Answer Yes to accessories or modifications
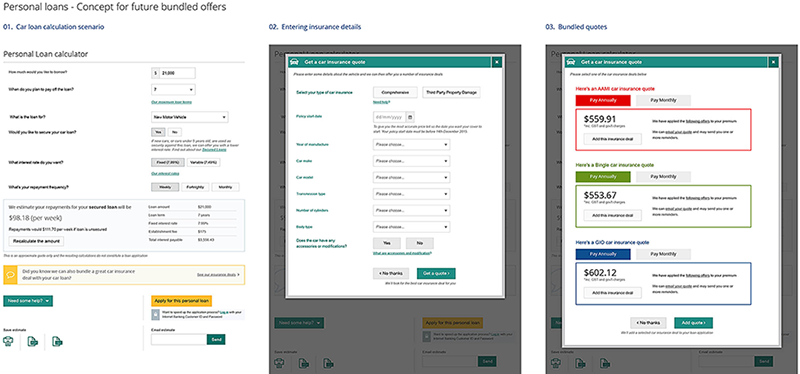The height and width of the screenshot is (374, 800). click(x=387, y=243)
